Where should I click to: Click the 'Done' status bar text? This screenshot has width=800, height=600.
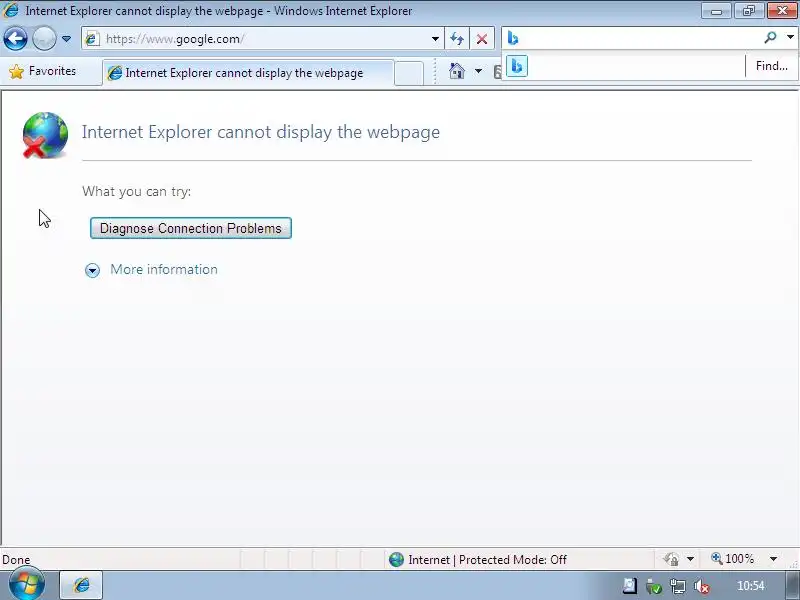[x=16, y=560]
